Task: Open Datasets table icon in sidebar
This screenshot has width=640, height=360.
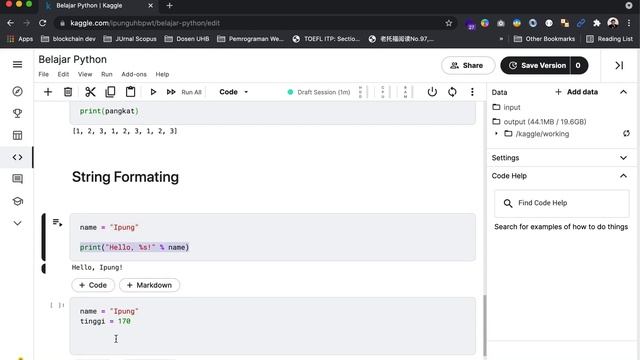Action: pyautogui.click(x=18, y=135)
